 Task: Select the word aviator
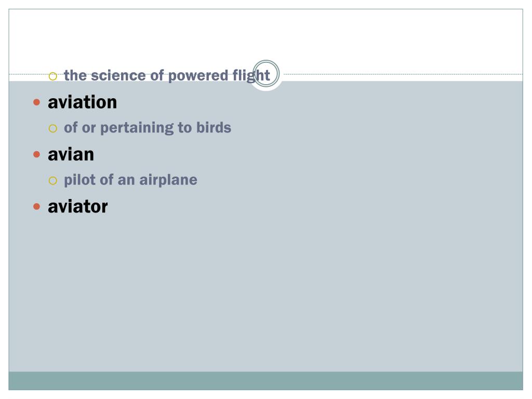pyautogui.click(x=78, y=206)
